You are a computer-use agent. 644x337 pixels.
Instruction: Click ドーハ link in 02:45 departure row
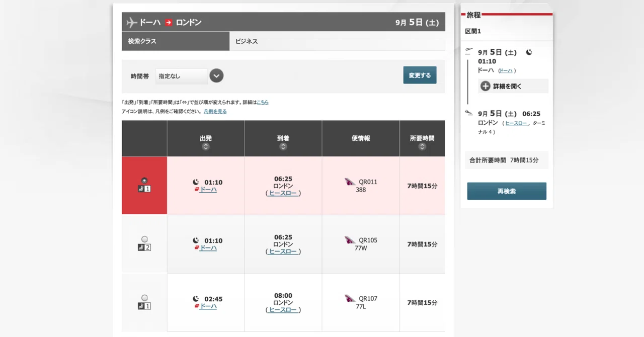[x=208, y=306]
